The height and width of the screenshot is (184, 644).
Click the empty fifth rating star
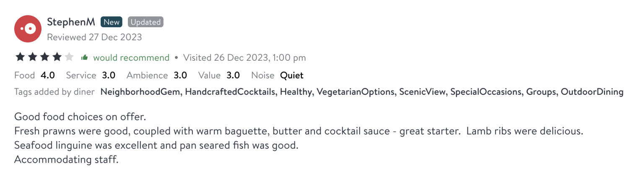(69, 57)
